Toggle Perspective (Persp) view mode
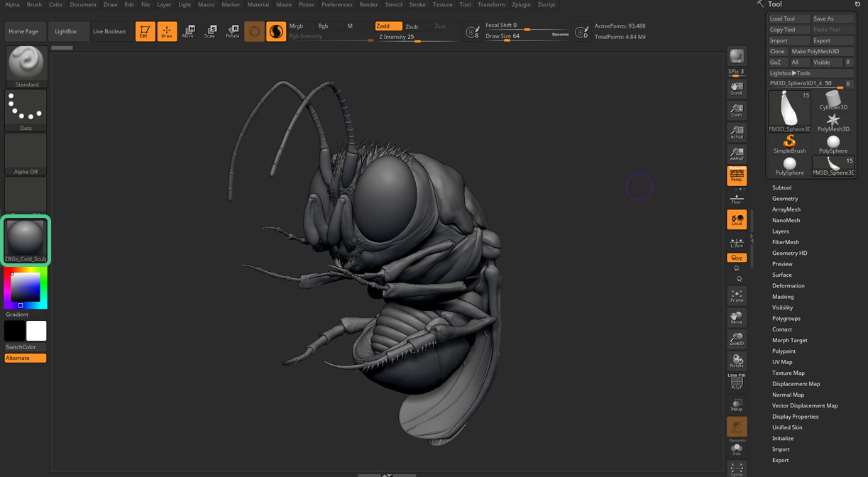The width and height of the screenshot is (868, 477). (x=737, y=175)
